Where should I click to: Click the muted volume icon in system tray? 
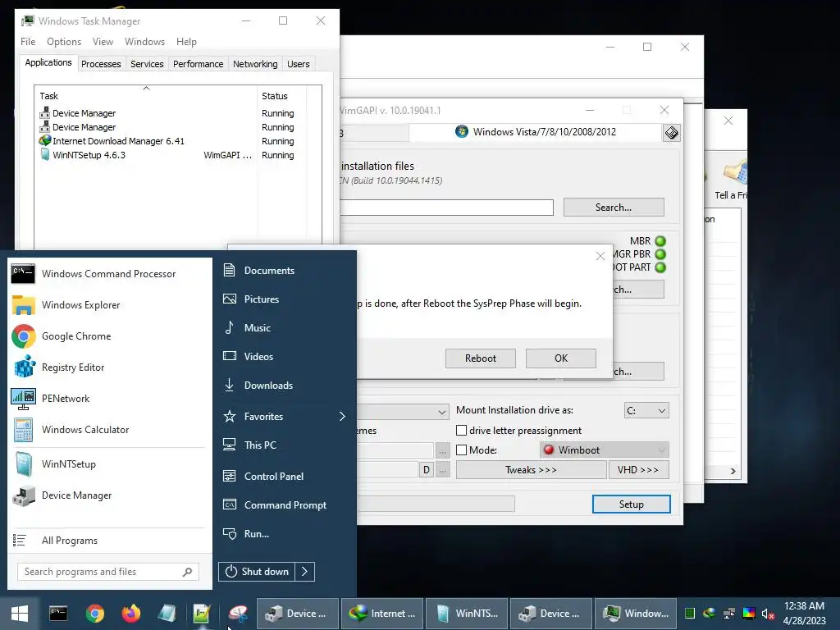click(x=768, y=614)
